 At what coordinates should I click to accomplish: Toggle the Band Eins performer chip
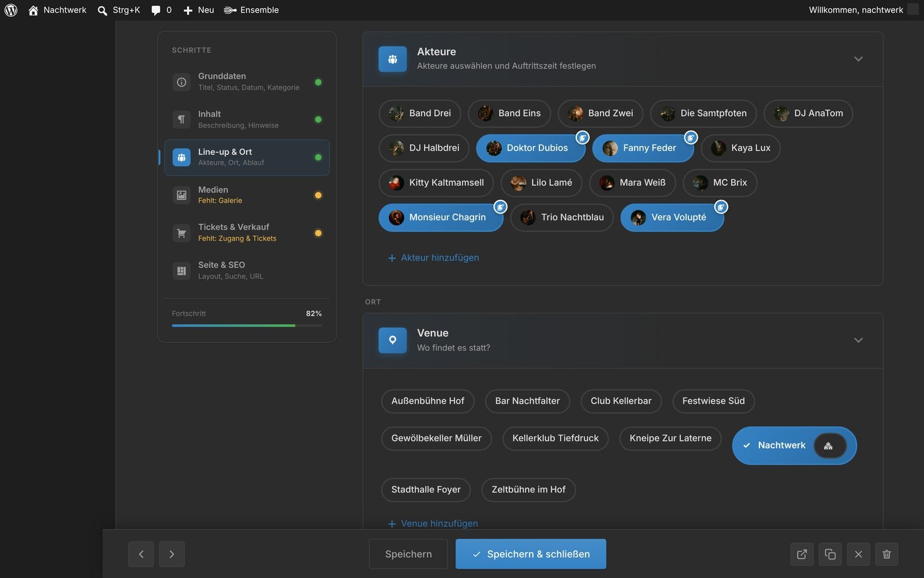pyautogui.click(x=509, y=113)
